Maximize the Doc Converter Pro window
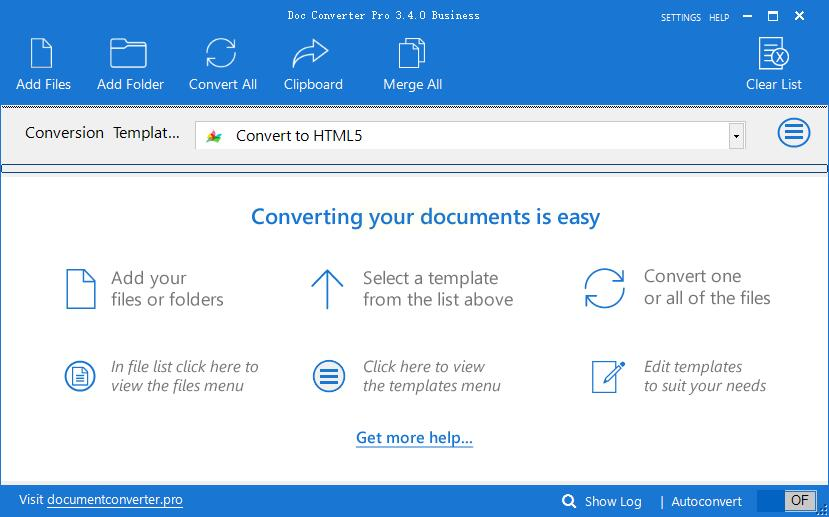The height and width of the screenshot is (517, 829). tap(773, 16)
